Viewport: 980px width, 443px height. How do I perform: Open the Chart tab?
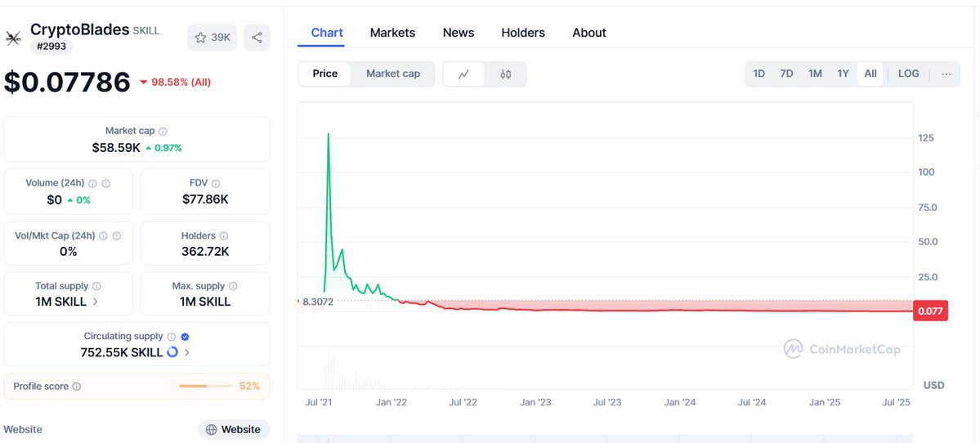(327, 33)
